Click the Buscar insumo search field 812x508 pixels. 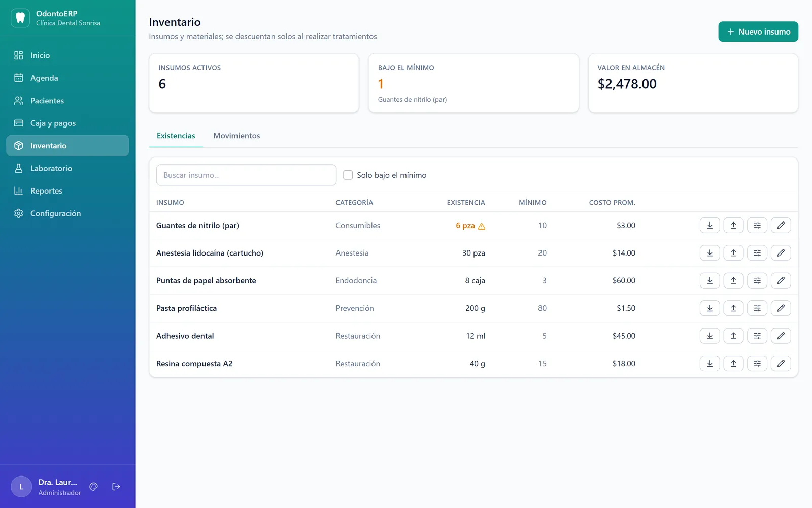pyautogui.click(x=246, y=175)
